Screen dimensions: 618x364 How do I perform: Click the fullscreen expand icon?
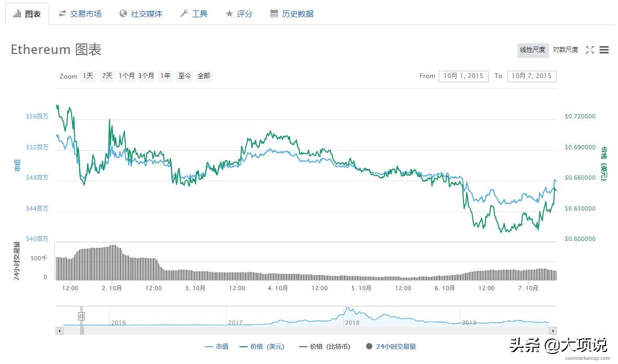[590, 50]
